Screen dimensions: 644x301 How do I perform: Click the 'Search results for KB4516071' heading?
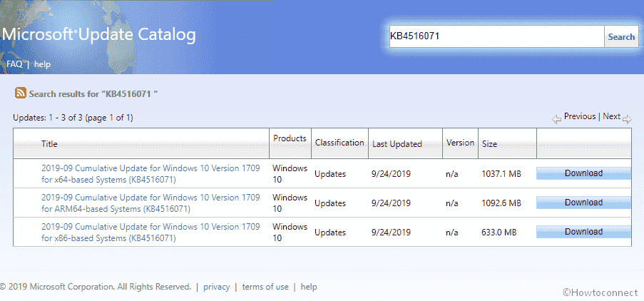click(93, 93)
